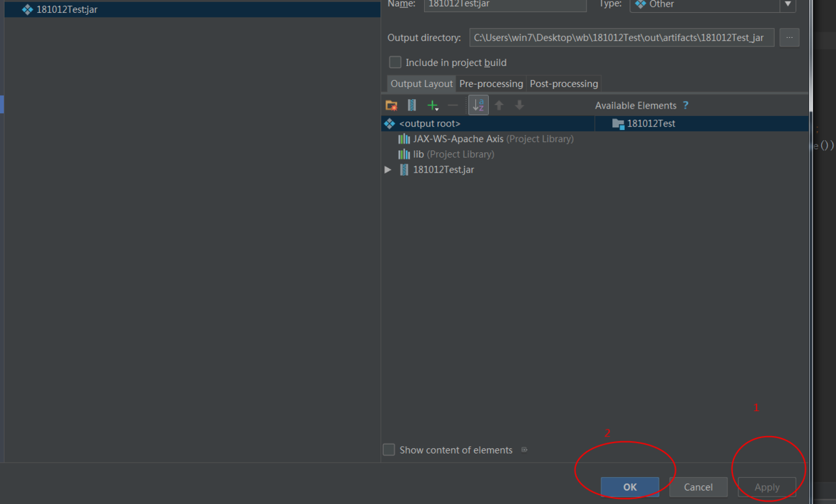This screenshot has width=836, height=504.
Task: Open the green plus Add Copy menu
Action: (x=433, y=105)
